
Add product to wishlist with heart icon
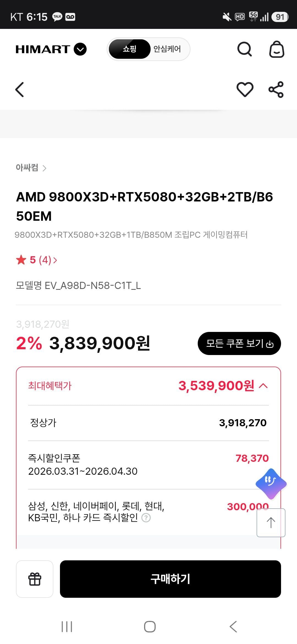(245, 89)
